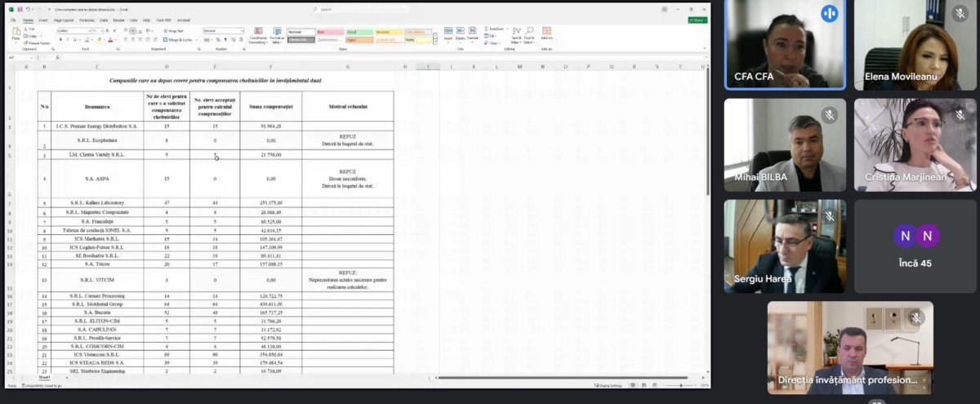Click Sergiu Harea's muted microphone icon
This screenshot has height=404, width=980.
coord(829,216)
